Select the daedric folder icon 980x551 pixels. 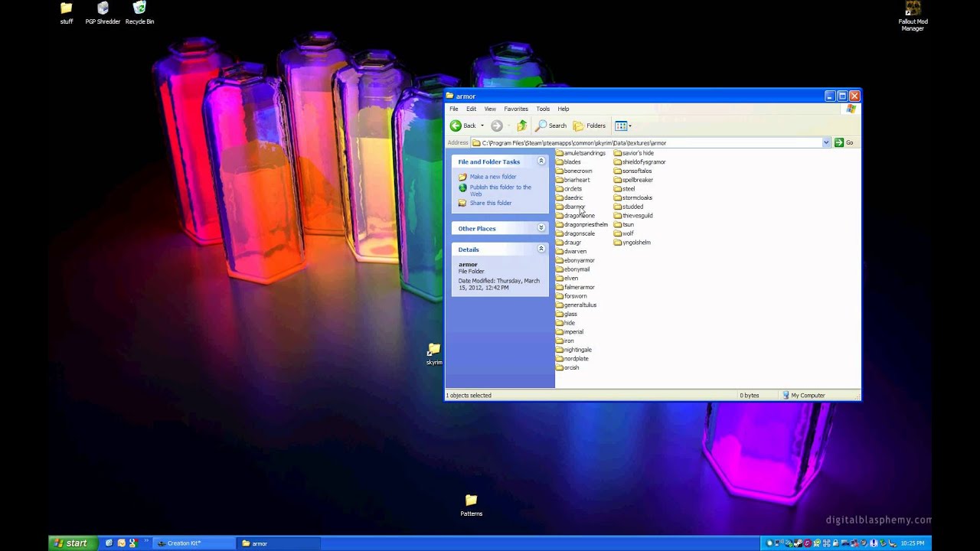click(560, 197)
